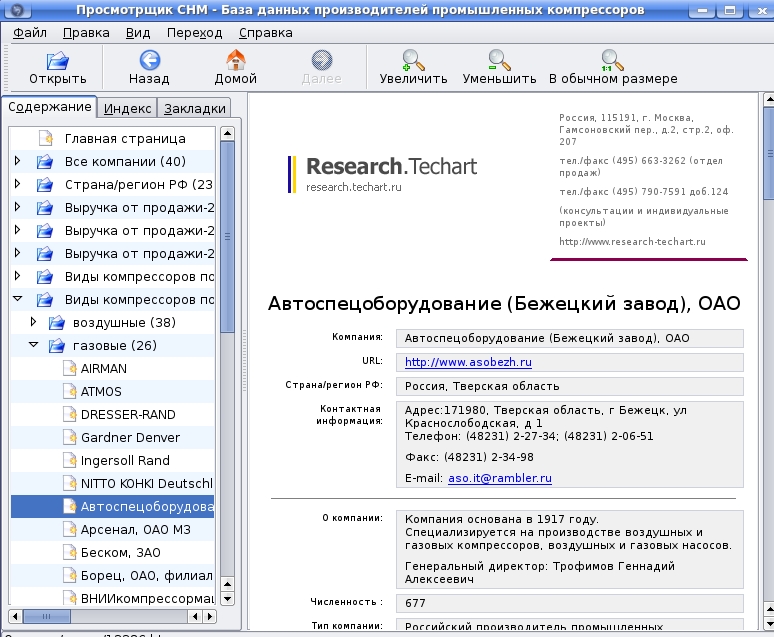Open the Файл menu

click(30, 33)
